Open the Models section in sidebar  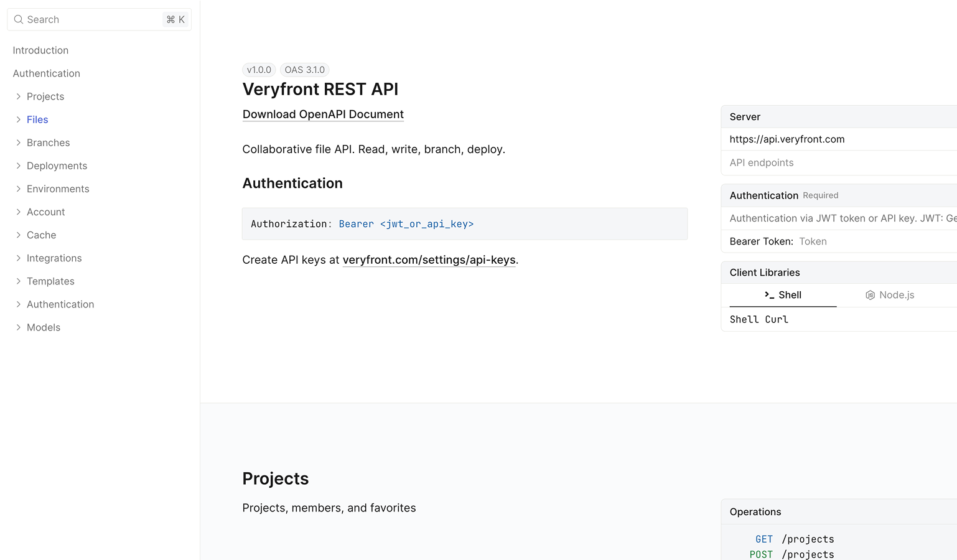pos(44,327)
